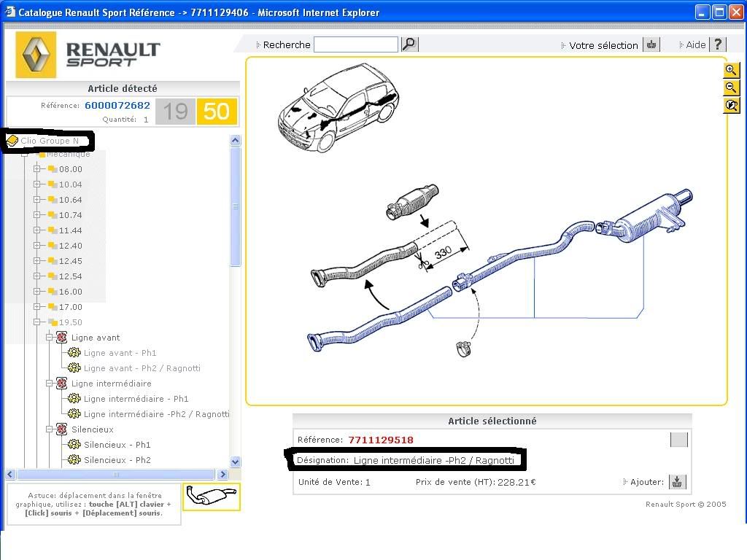Click the Ligne intermédiaire group icon

61,384
